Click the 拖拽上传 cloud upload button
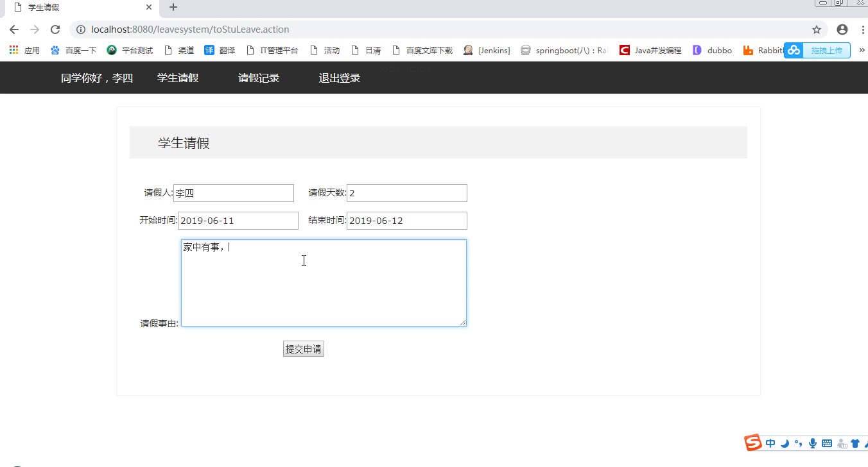The height and width of the screenshot is (467, 868). click(x=817, y=50)
